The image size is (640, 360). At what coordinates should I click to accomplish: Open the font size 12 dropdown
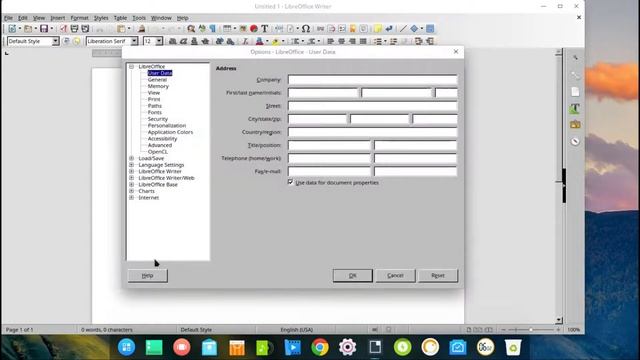159,41
